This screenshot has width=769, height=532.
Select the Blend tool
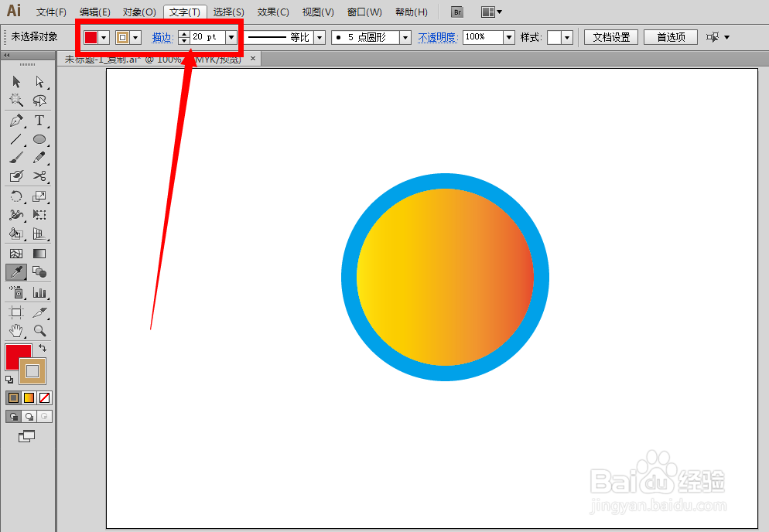point(39,272)
